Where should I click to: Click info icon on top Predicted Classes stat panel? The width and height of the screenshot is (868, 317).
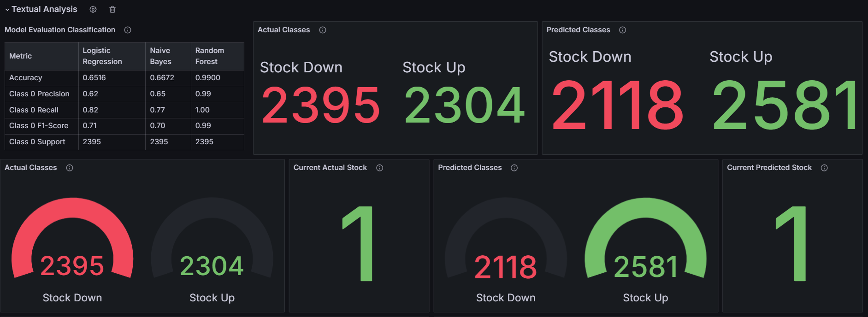click(x=622, y=30)
